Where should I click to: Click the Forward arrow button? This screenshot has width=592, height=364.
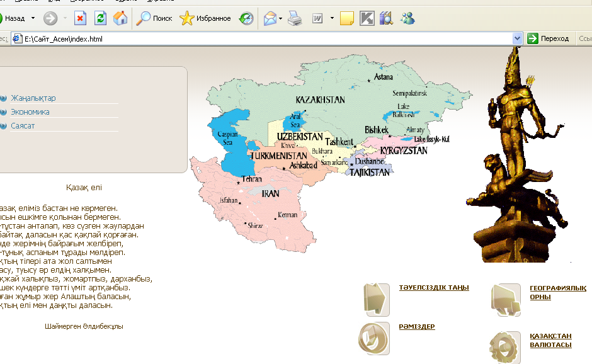point(50,18)
